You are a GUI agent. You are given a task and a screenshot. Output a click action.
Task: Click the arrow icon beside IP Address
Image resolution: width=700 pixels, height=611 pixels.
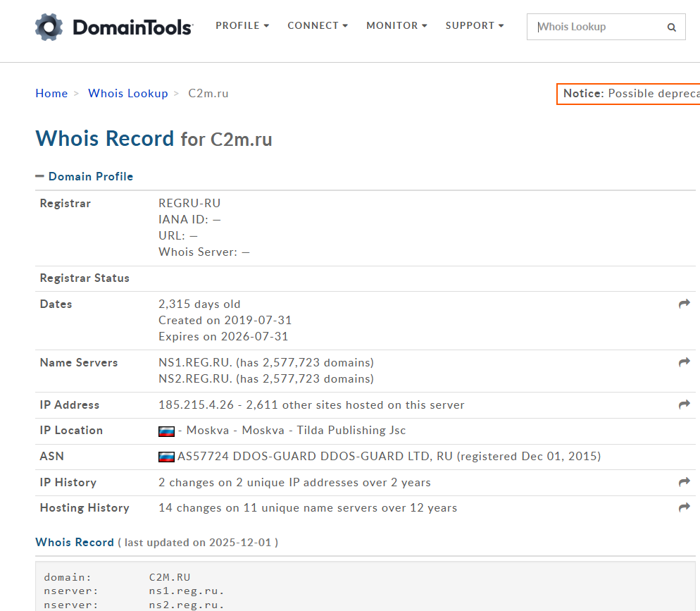684,405
